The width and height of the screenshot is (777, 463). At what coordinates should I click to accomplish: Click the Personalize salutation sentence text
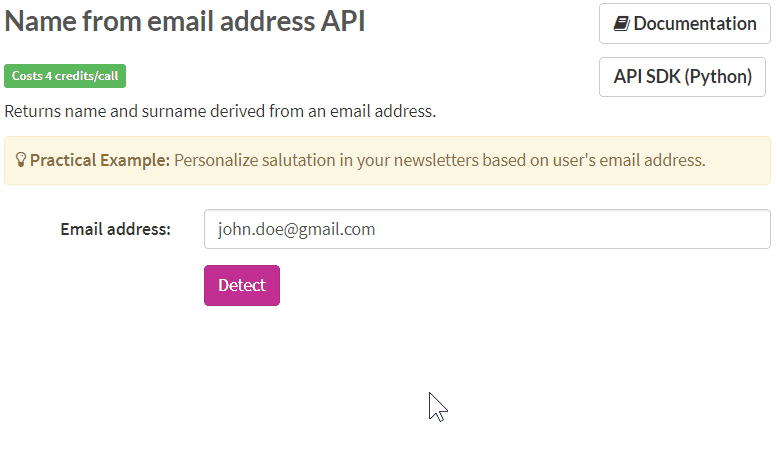[440, 160]
